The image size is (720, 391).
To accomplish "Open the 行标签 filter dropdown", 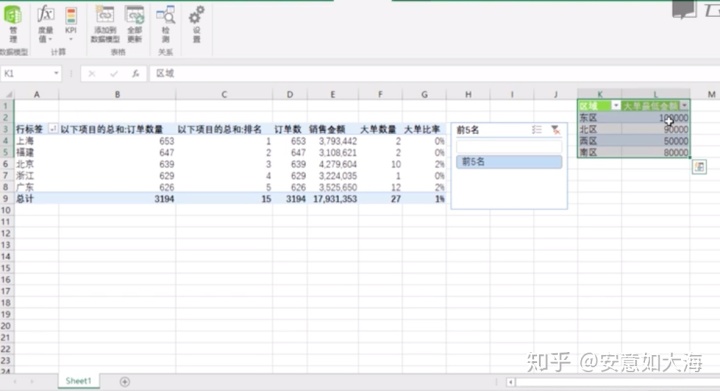I will [x=53, y=129].
